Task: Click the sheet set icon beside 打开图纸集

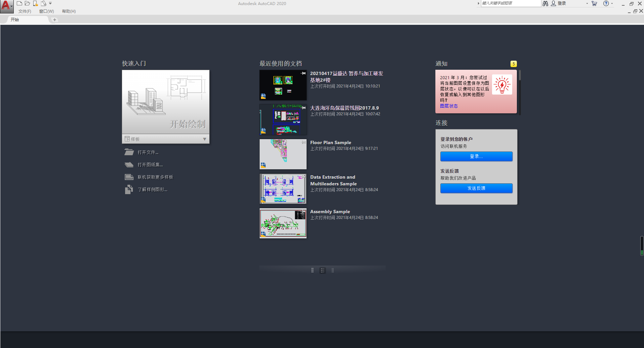Action: pos(129,165)
